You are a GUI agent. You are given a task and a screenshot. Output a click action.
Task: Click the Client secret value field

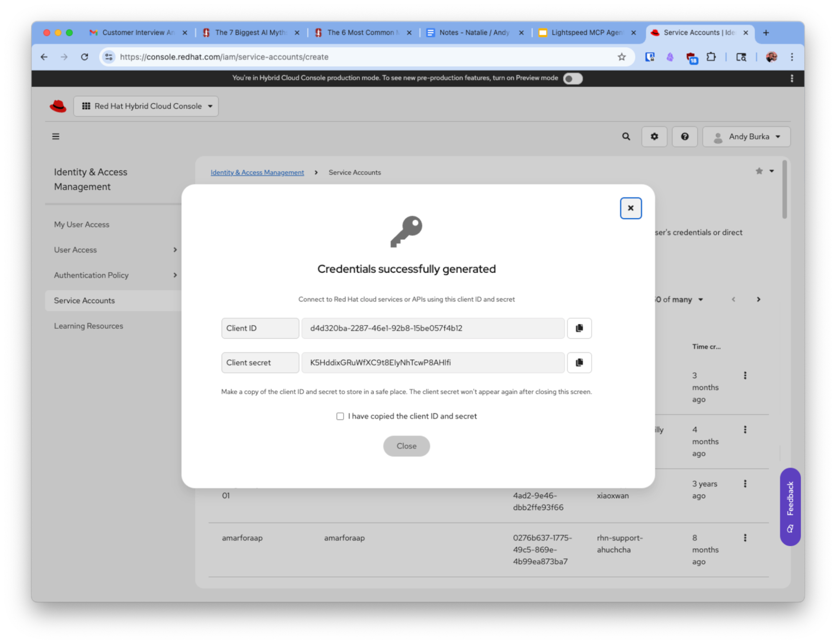tap(432, 363)
